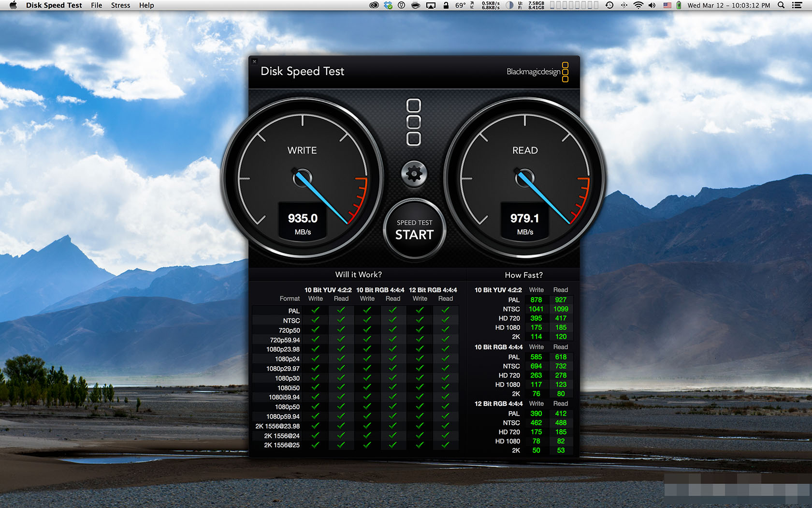Click the 12 Bit RGB 4:4:4 column header in Will it Work
The image size is (812, 508).
click(x=433, y=290)
